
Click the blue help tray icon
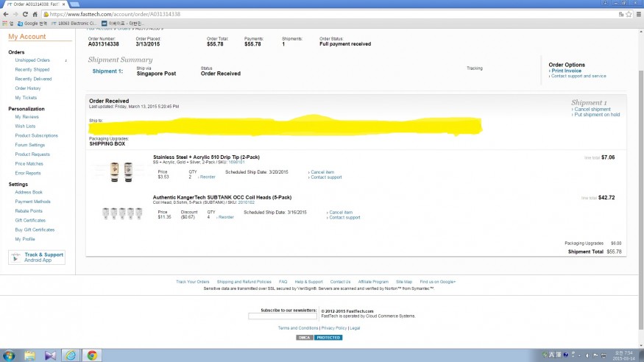pos(565,355)
